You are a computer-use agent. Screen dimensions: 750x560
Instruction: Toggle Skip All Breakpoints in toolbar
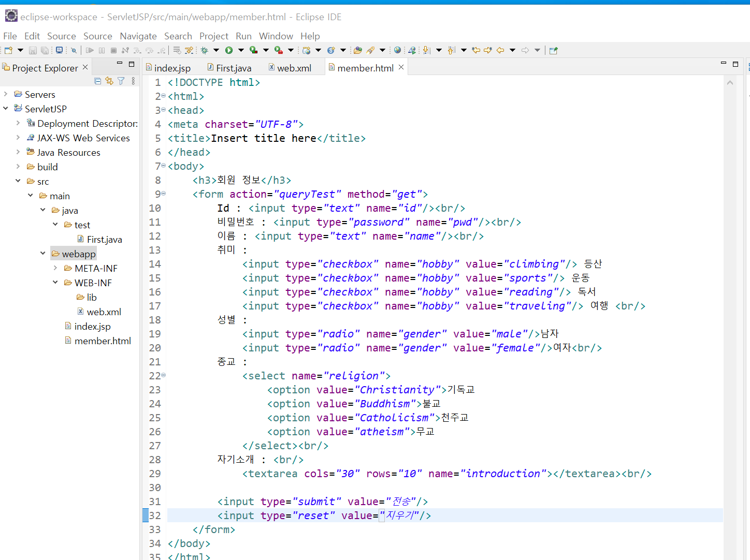[x=74, y=50]
